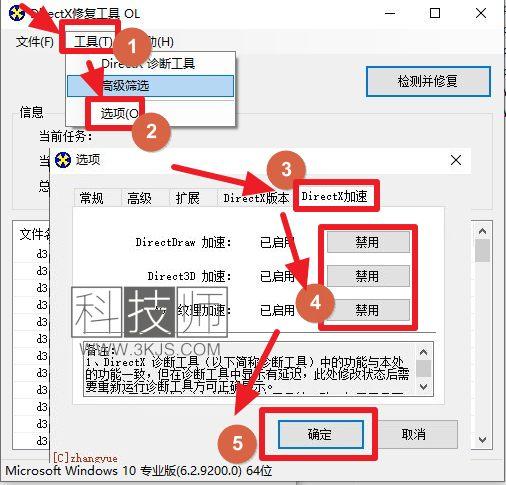Click the DirectDraw 加速 label
506x485 pixels.
[183, 242]
